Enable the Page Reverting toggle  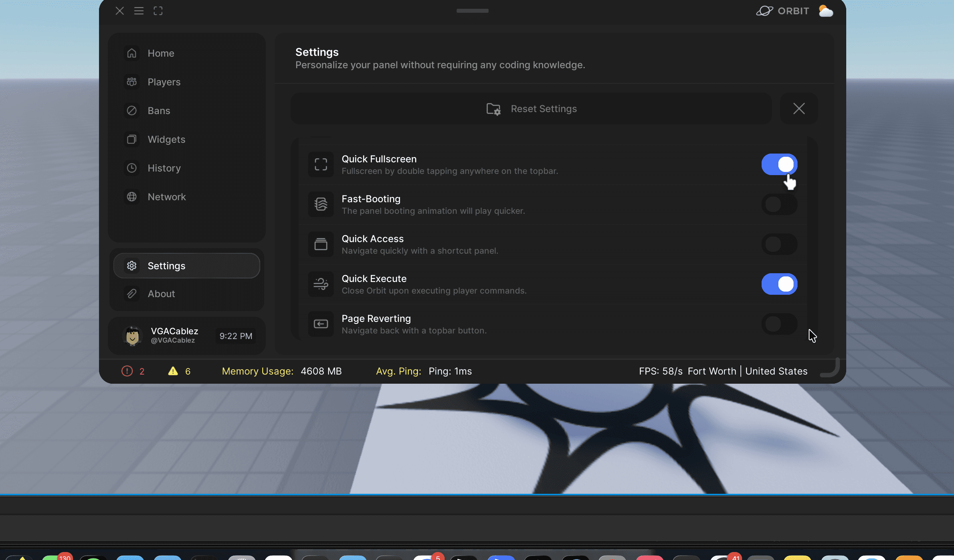(779, 324)
